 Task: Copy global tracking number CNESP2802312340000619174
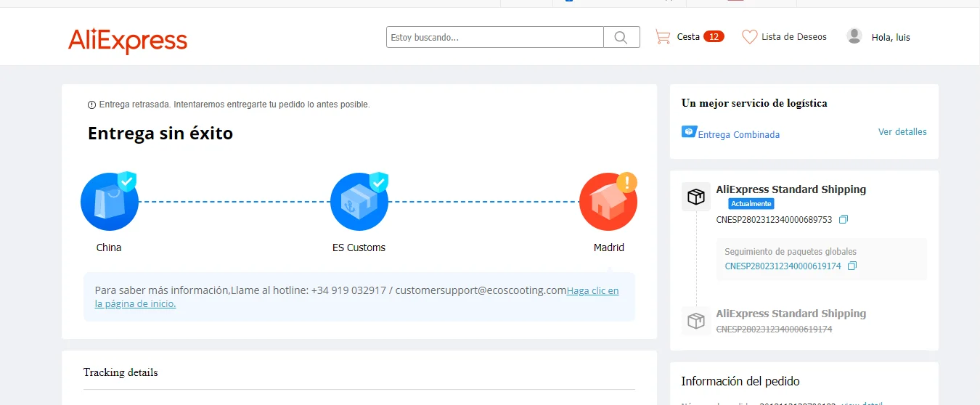point(852,266)
